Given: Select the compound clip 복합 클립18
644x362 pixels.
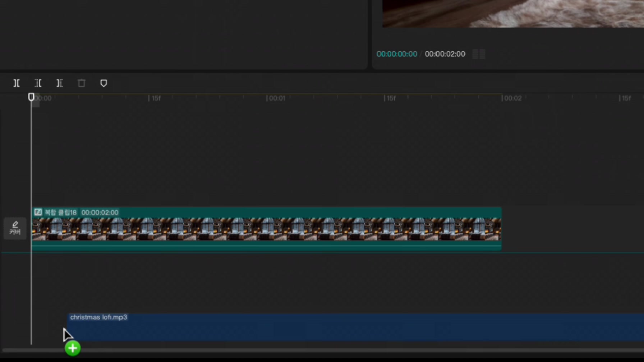Looking at the screenshot, I should (x=266, y=229).
